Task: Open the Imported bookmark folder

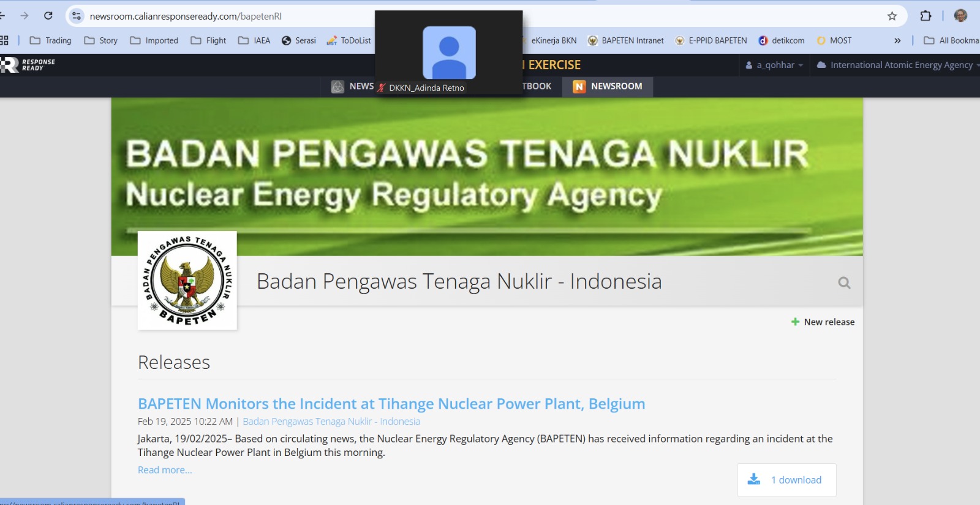Action: (x=154, y=40)
